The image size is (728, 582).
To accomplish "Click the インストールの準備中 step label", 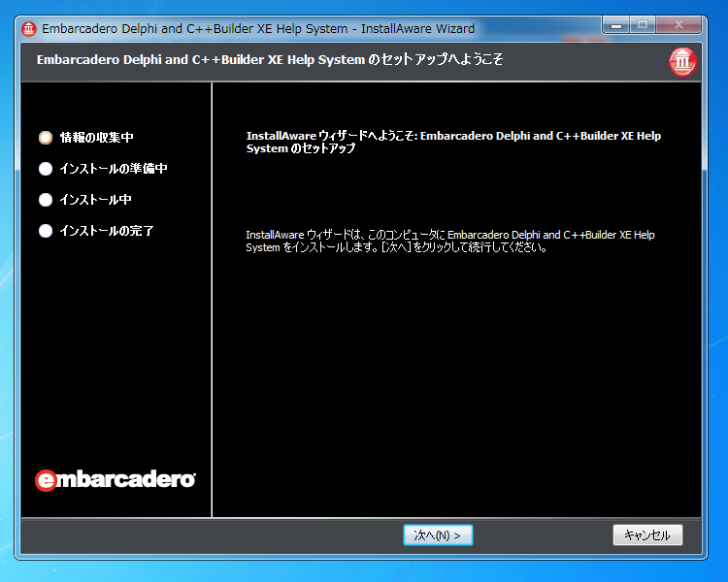I will [x=114, y=169].
